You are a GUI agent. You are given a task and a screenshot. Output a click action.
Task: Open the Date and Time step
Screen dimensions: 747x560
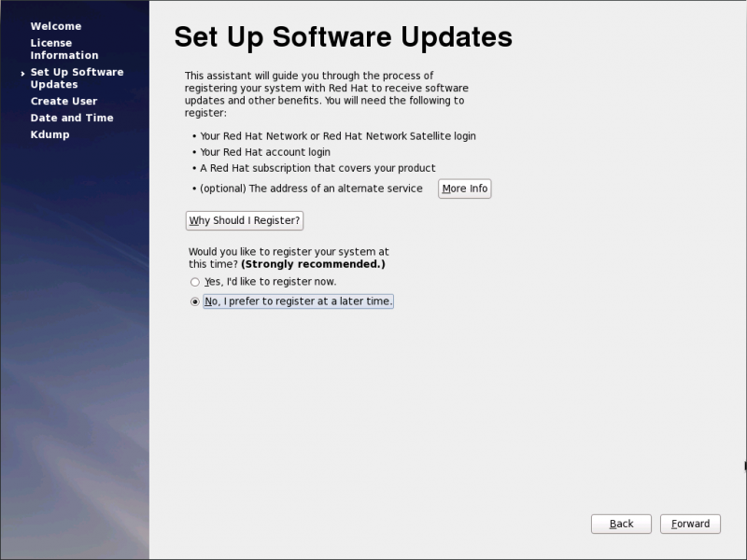pos(71,118)
